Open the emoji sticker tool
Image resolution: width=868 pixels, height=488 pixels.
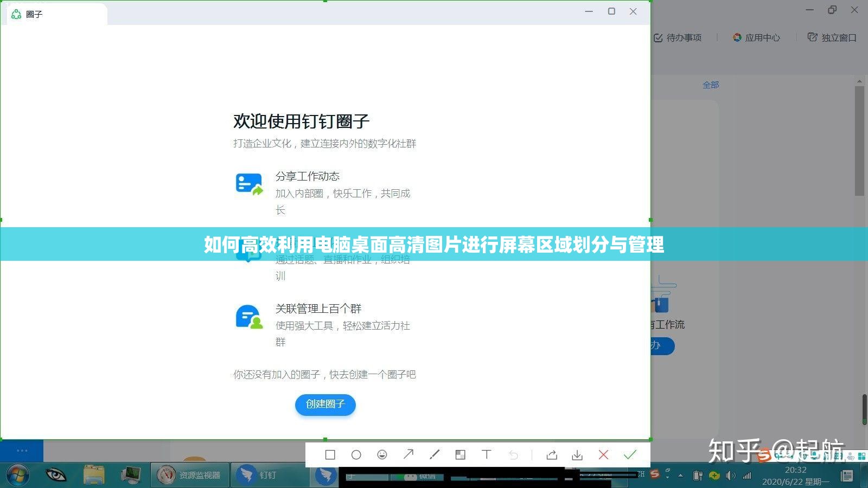coord(382,455)
